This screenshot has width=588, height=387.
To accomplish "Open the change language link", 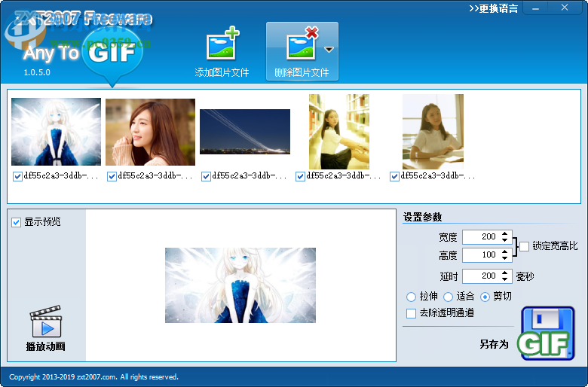I will click(493, 8).
